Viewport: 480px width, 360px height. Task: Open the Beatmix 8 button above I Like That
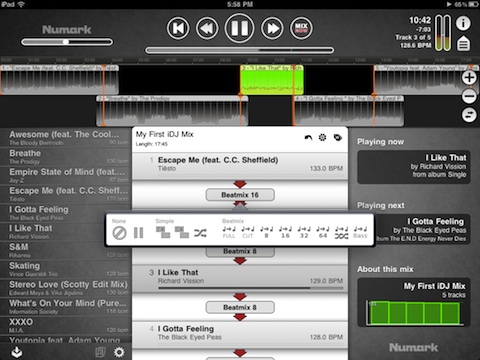pos(240,252)
